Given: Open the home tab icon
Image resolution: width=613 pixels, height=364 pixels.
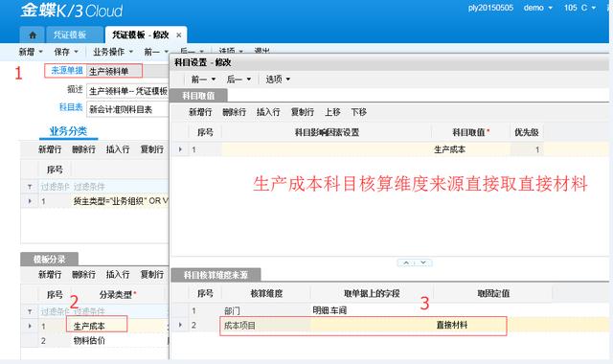Looking at the screenshot, I should pos(33,35).
